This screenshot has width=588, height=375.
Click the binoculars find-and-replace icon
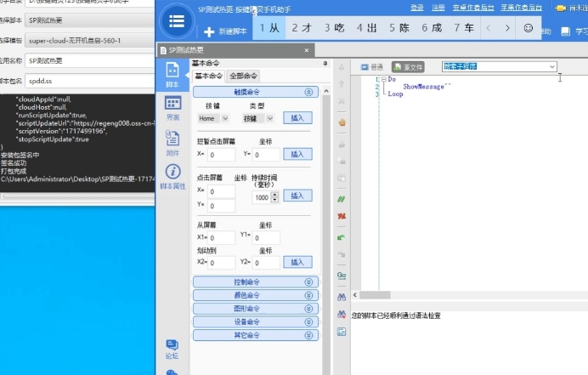pos(342,314)
